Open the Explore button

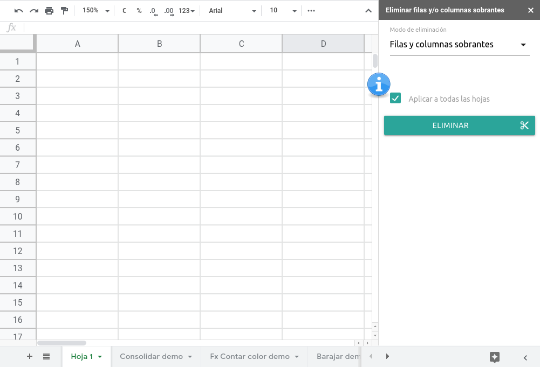point(495,357)
